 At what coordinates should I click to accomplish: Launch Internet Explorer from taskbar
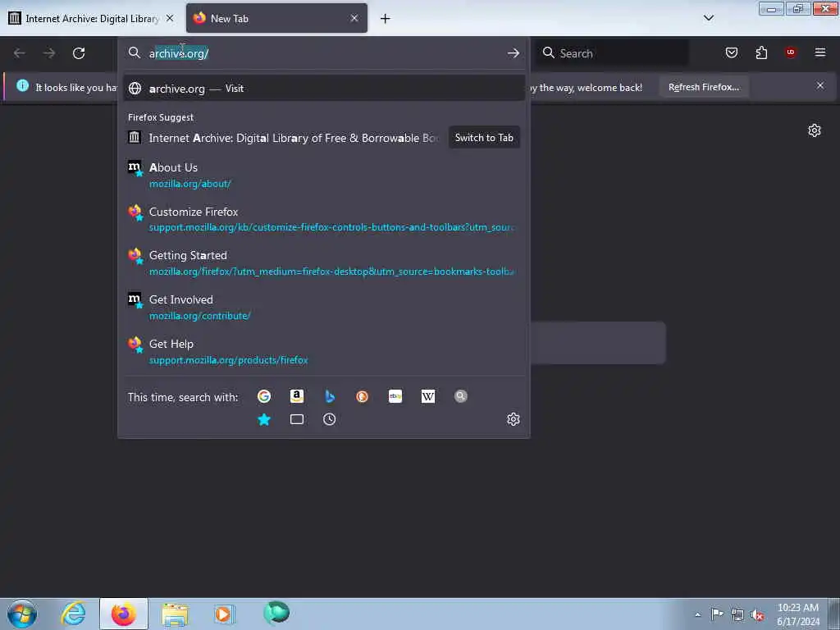click(x=73, y=614)
